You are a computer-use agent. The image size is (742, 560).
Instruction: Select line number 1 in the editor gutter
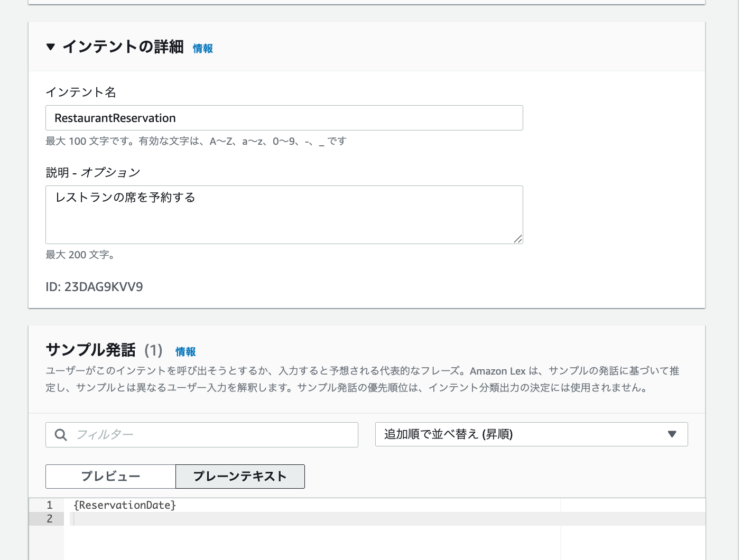49,505
